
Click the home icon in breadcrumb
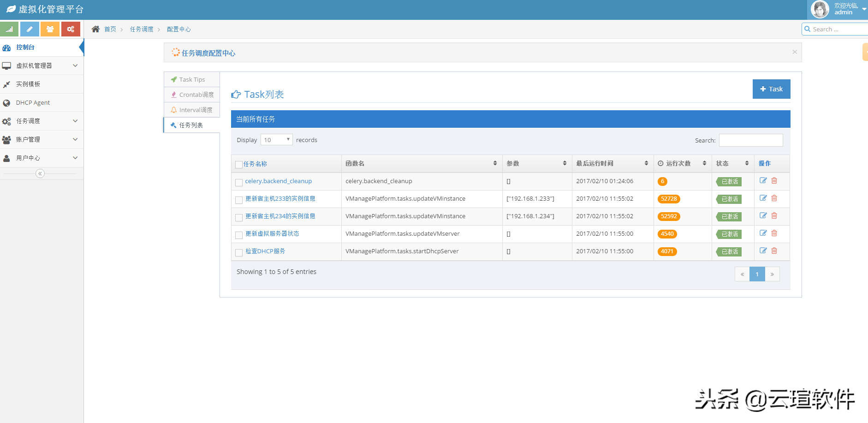pos(95,29)
